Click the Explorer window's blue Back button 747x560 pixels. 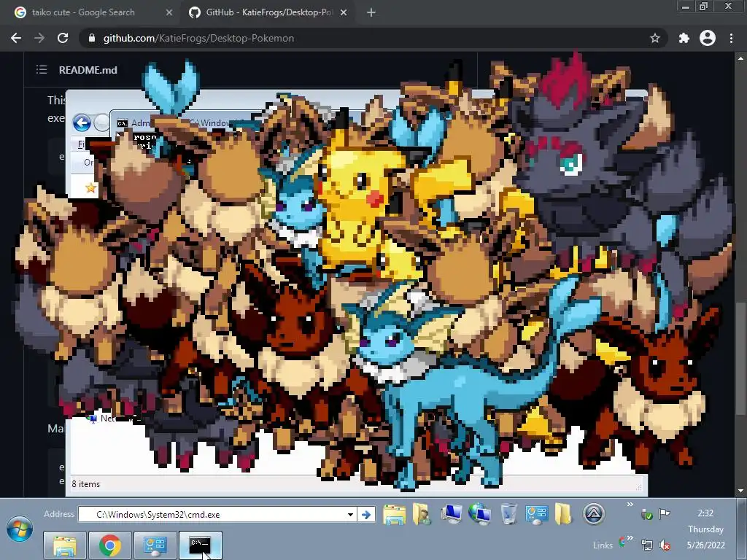pyautogui.click(x=82, y=122)
